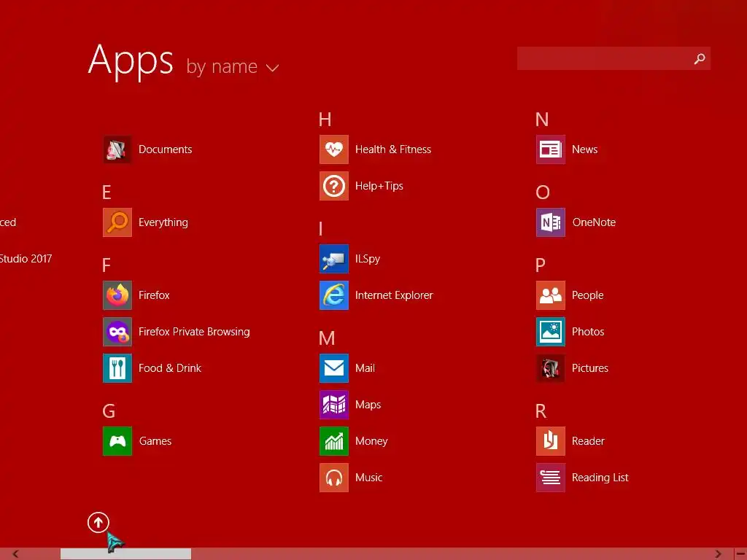The image size is (747, 560).
Task: Click the horizontal scrollbar thumb
Action: tap(125, 554)
